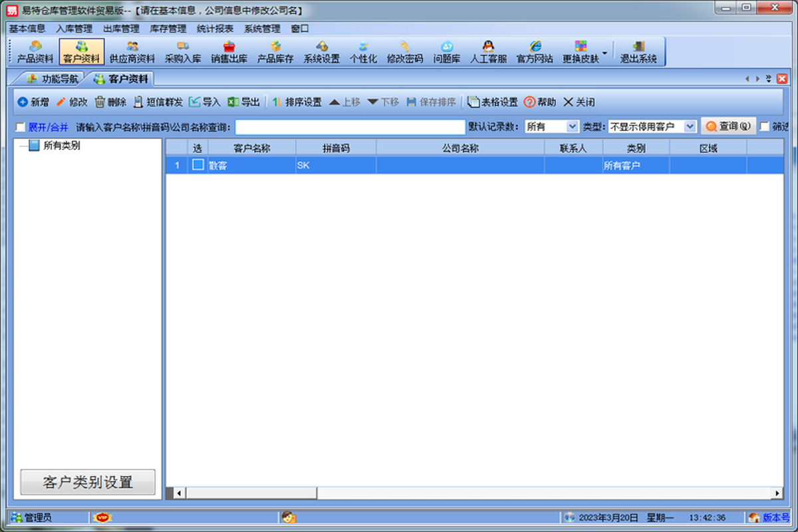Select 所有类别 in the category tree

click(62, 146)
